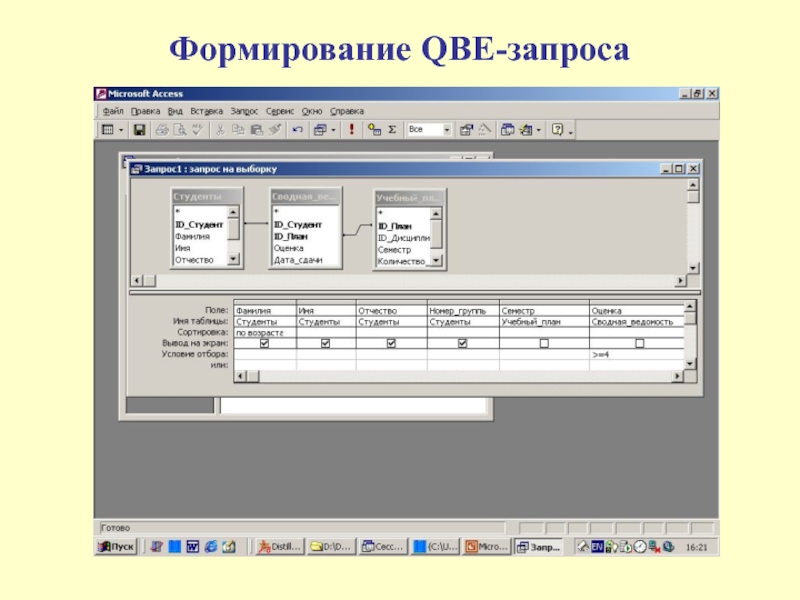This screenshot has width=800, height=600.
Task: Open the Internet Explorer quick launch icon
Action: (x=211, y=547)
